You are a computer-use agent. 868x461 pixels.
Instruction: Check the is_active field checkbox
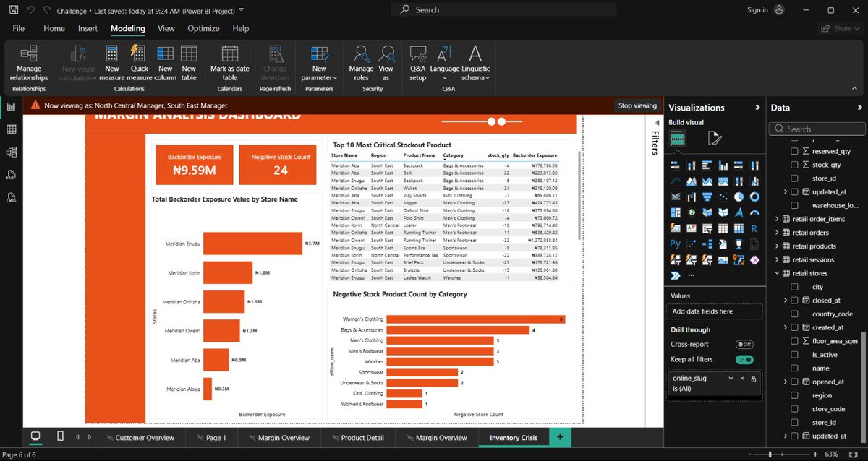(795, 355)
